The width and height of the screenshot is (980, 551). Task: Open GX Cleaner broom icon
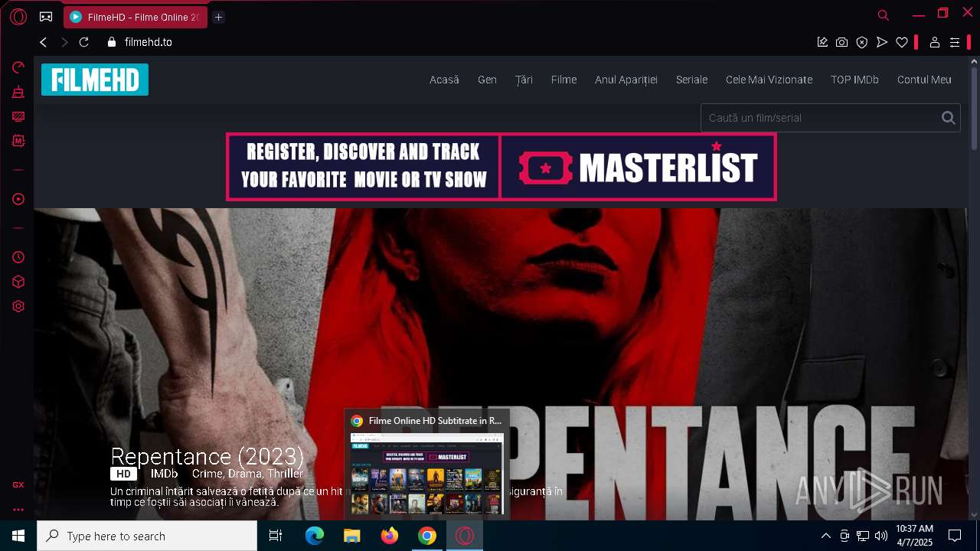coord(18,92)
